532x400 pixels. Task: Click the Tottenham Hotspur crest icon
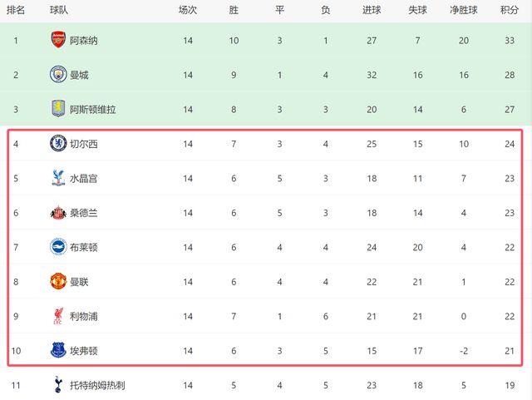point(57,385)
